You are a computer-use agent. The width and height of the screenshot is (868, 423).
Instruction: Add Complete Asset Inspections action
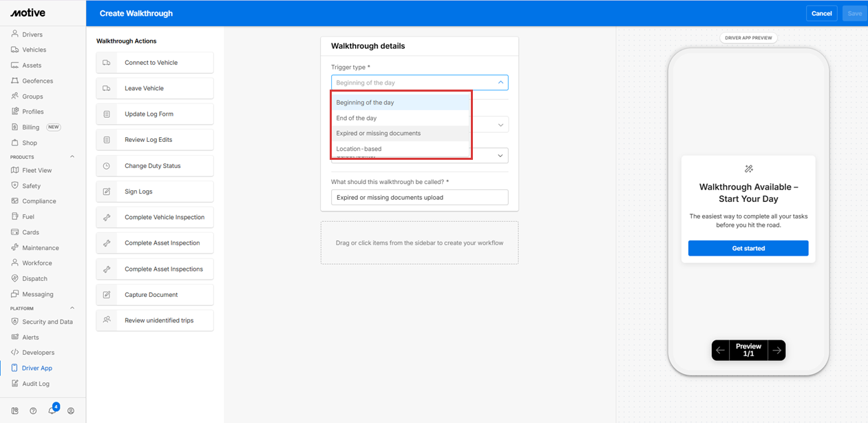point(155,269)
